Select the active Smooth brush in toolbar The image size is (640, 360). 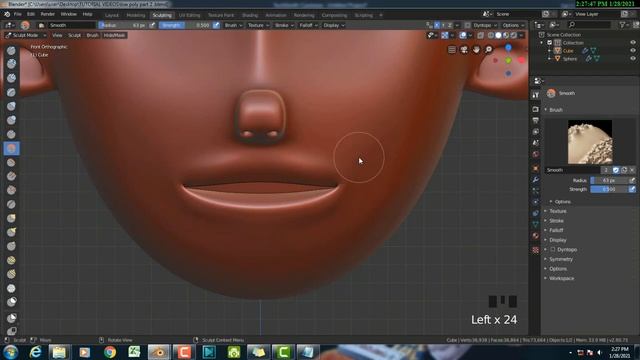[11, 148]
